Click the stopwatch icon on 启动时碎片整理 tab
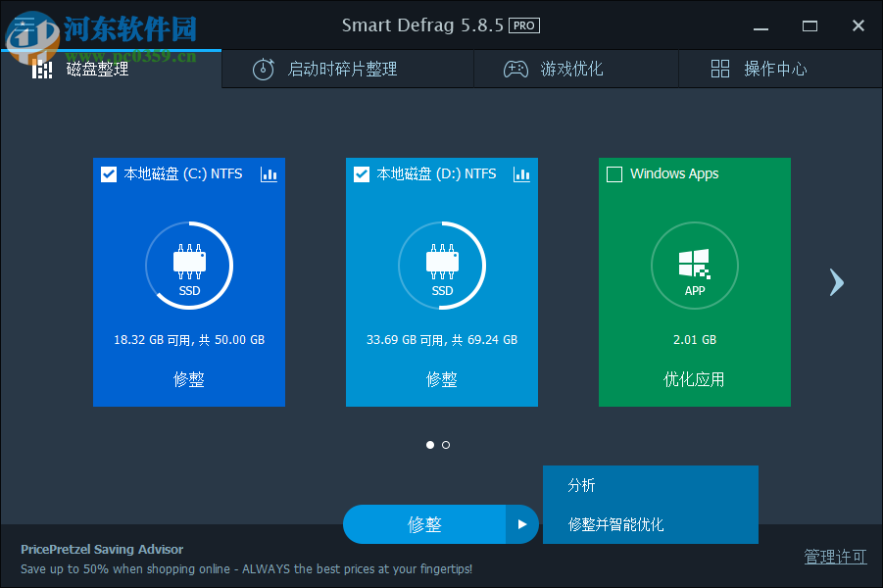This screenshot has width=883, height=588. click(263, 69)
